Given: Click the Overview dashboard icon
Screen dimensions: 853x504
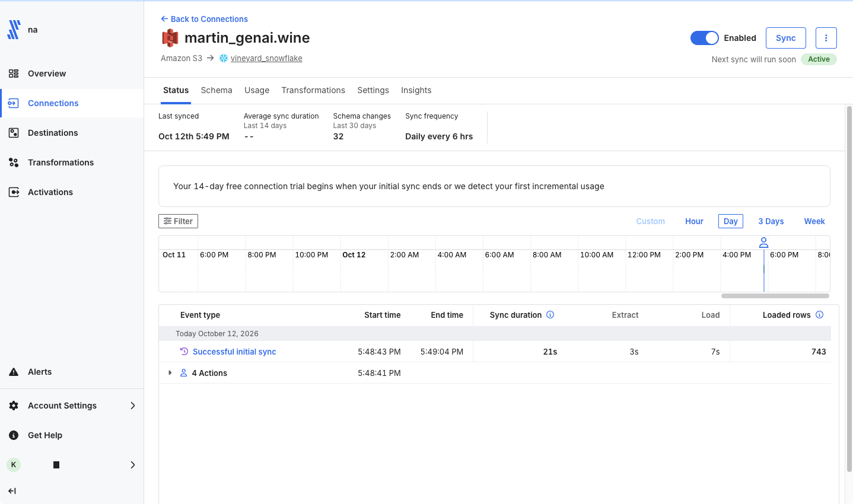Looking at the screenshot, I should click(14, 74).
